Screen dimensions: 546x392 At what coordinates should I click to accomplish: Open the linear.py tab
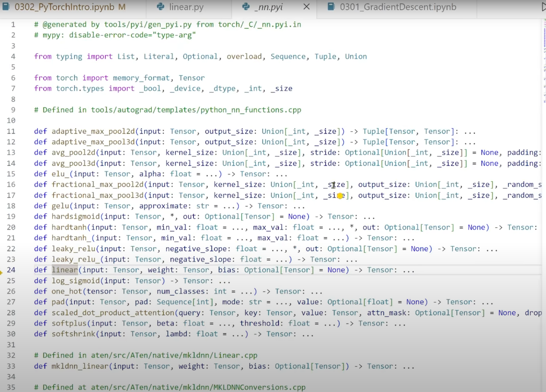[x=186, y=7]
